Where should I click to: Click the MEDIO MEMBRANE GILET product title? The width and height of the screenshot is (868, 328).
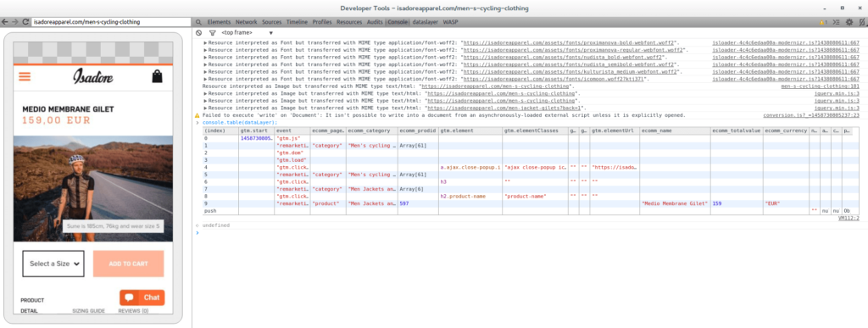[x=68, y=109]
